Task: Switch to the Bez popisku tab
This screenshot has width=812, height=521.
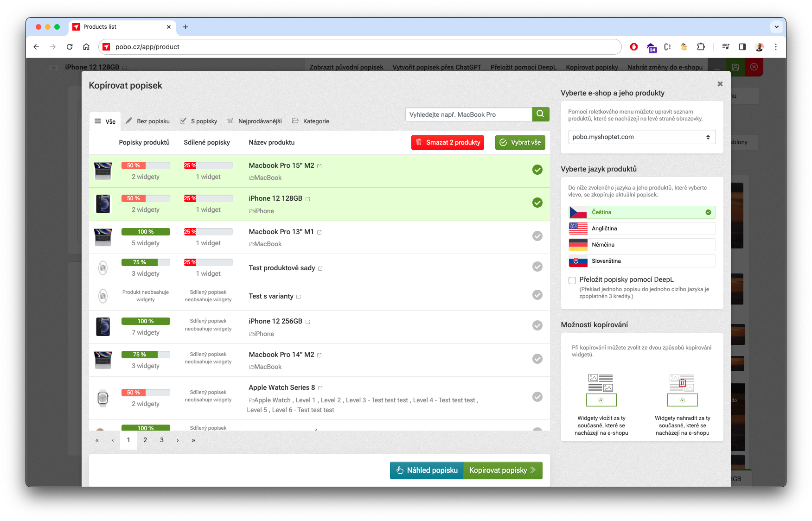Action: (x=147, y=121)
